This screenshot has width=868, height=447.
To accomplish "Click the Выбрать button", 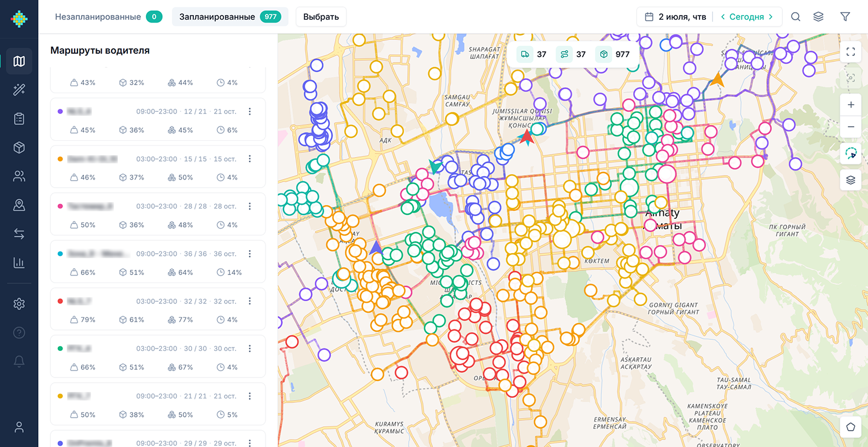I will tap(321, 17).
